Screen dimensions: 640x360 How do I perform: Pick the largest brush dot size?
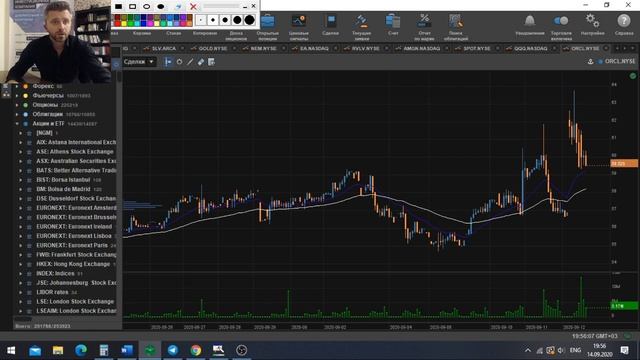pyautogui.click(x=249, y=20)
